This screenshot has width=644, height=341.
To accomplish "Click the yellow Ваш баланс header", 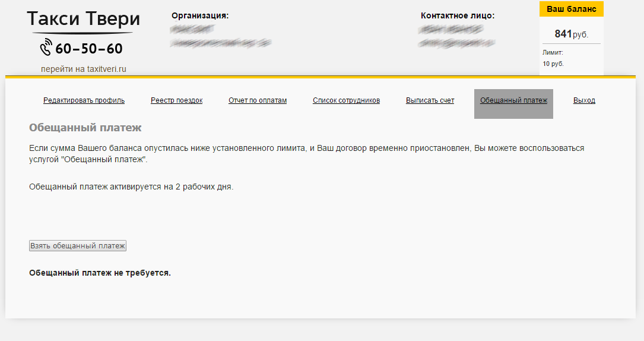I will [x=571, y=9].
